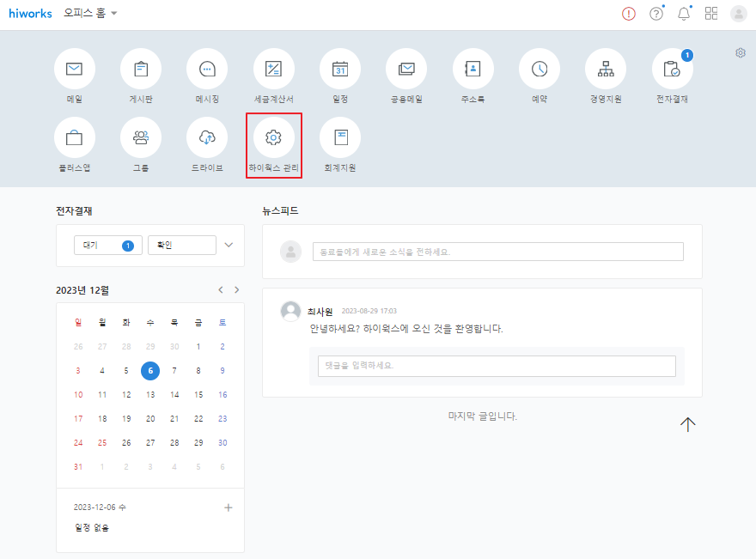Viewport: 756px width, 559px height.
Task: Launch the 메시징 messaging icon
Action: tap(207, 70)
